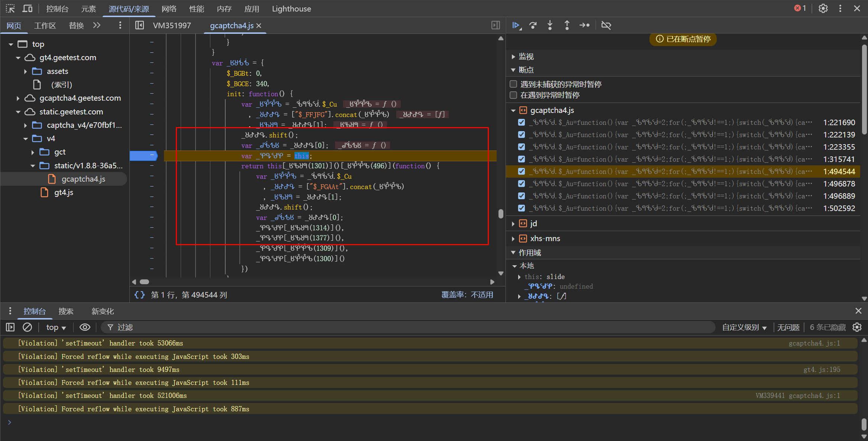Image resolution: width=868 pixels, height=441 pixels.
Task: Enable pause on caught exceptions checkbox
Action: (x=513, y=95)
